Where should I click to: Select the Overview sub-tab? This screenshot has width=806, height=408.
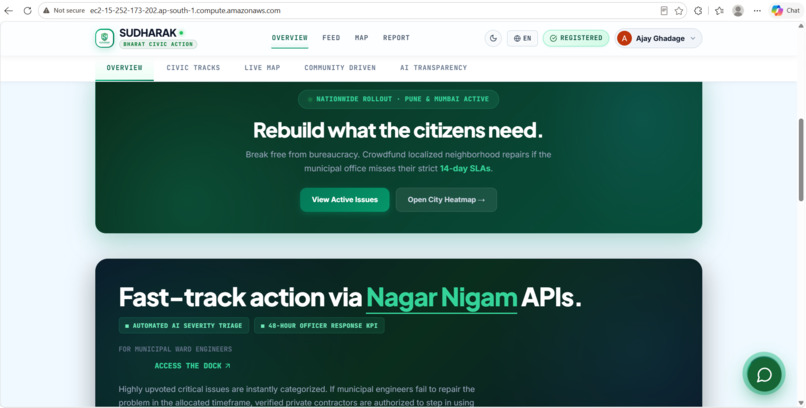[x=124, y=68]
